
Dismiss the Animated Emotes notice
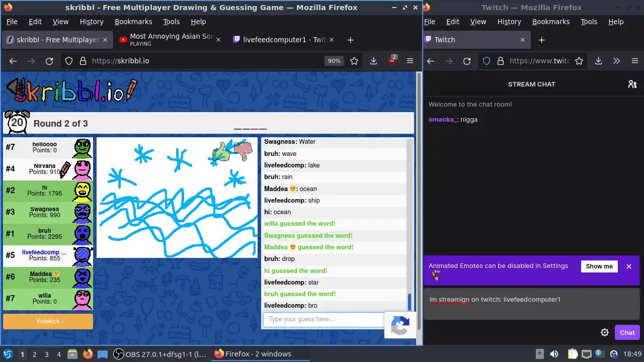[628, 266]
